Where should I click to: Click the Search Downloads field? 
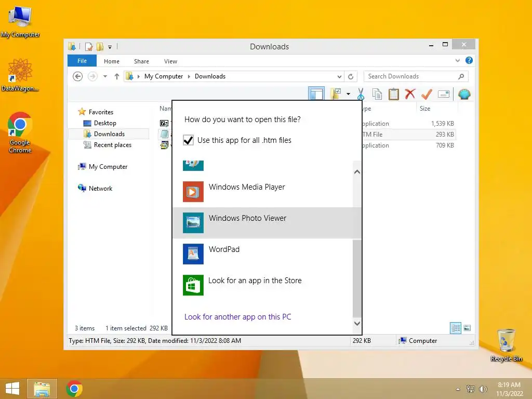416,76
